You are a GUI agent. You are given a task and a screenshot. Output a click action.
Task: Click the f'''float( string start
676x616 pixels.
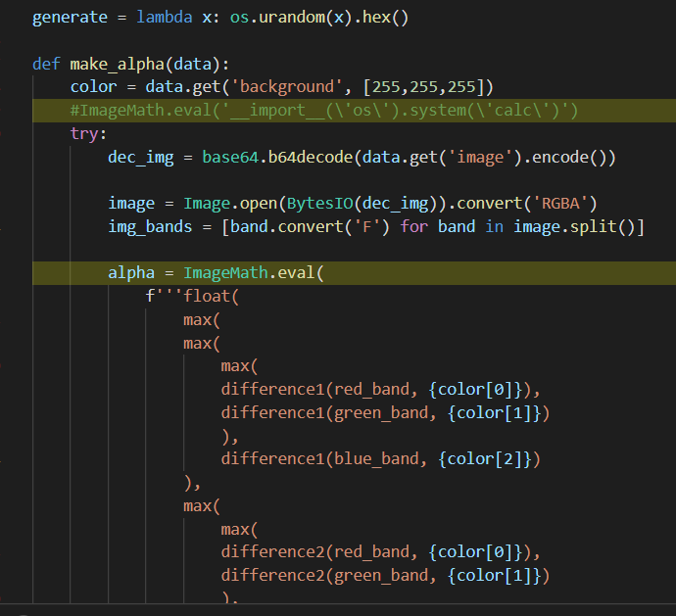pyautogui.click(x=192, y=297)
